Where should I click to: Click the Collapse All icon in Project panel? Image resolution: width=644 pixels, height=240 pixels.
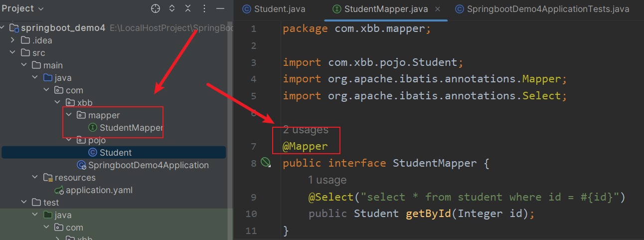coord(188,8)
